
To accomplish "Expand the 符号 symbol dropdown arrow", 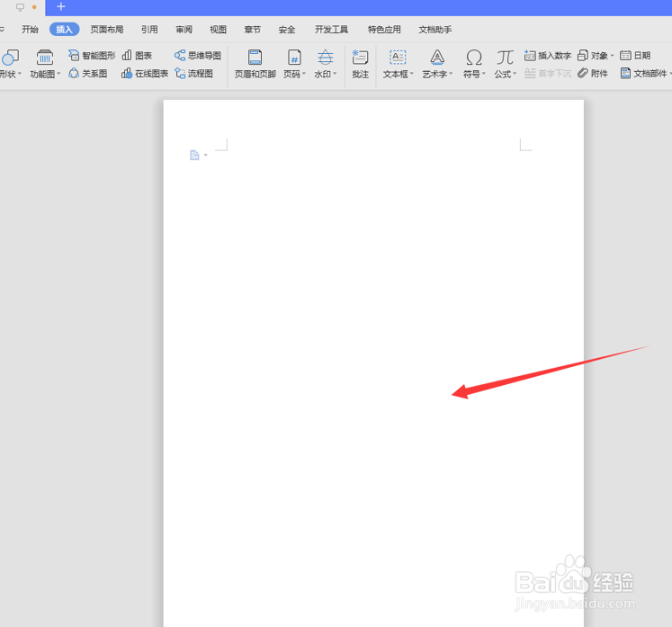I will [484, 74].
